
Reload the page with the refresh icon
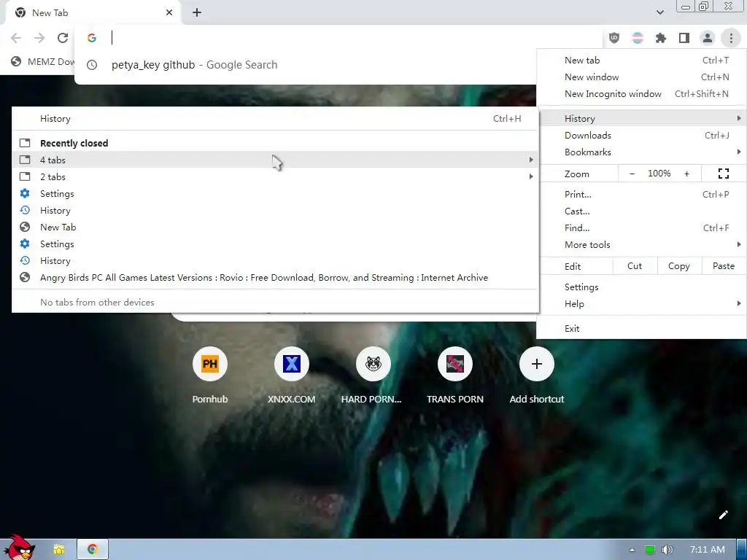(x=63, y=38)
